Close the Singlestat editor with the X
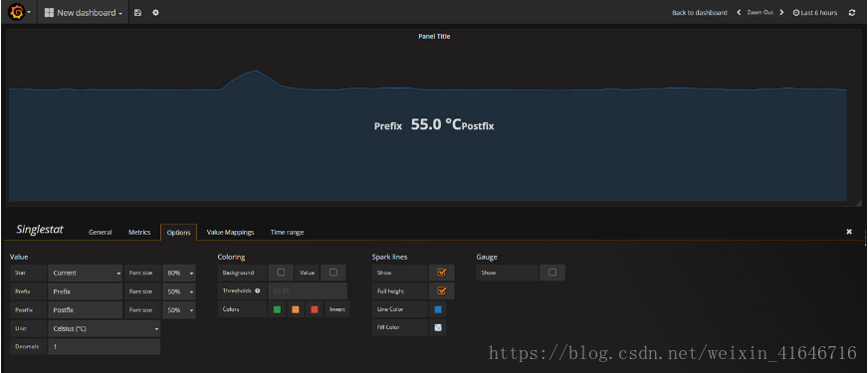The width and height of the screenshot is (868, 373). coord(849,232)
